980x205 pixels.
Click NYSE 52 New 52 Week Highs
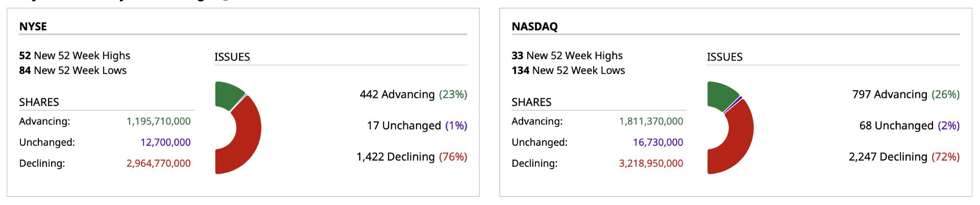(75, 56)
